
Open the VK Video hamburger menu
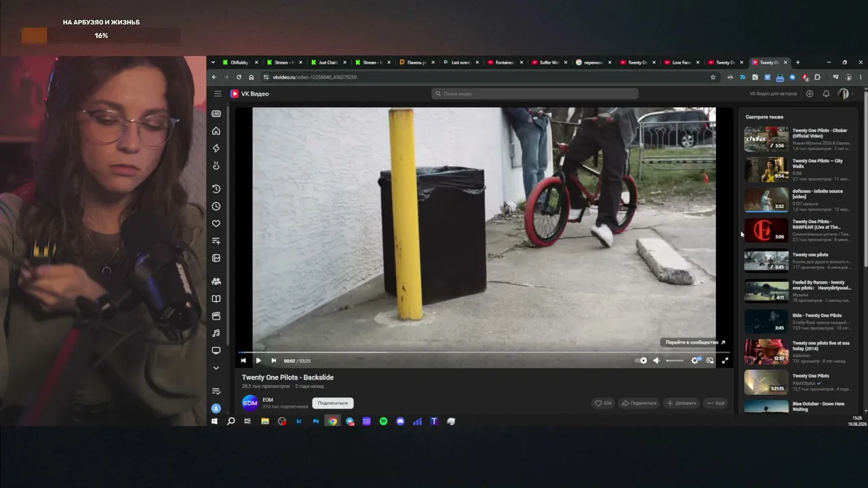(x=218, y=94)
